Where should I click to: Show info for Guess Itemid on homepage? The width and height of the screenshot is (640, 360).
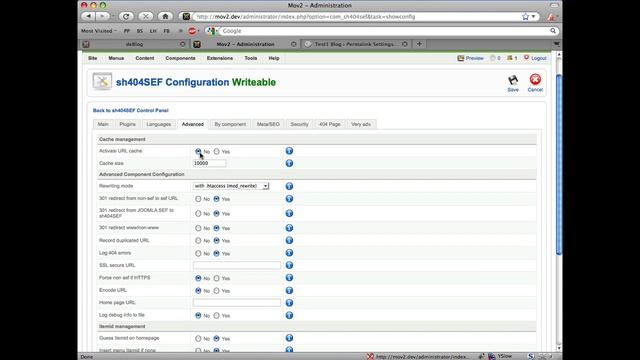tap(289, 338)
